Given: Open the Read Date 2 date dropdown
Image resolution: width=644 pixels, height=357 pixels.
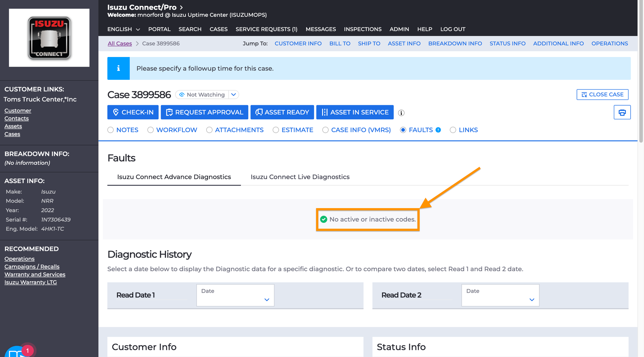Looking at the screenshot, I should pos(500,295).
